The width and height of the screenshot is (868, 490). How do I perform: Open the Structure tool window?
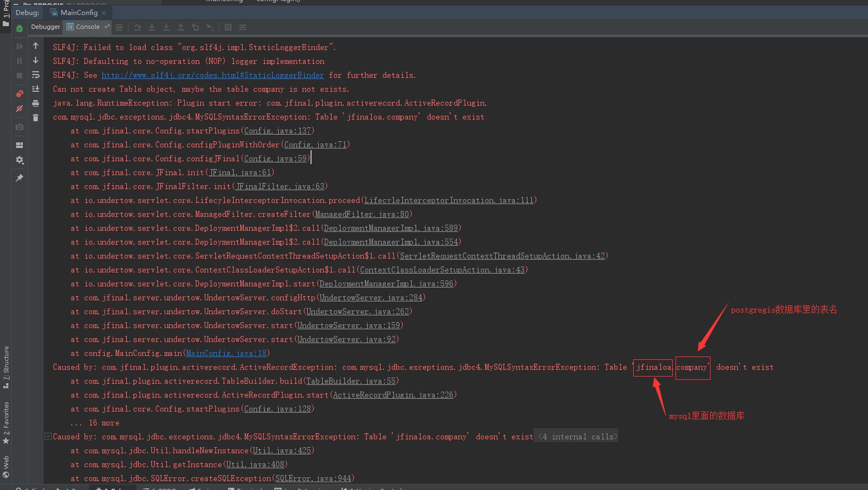coord(6,367)
